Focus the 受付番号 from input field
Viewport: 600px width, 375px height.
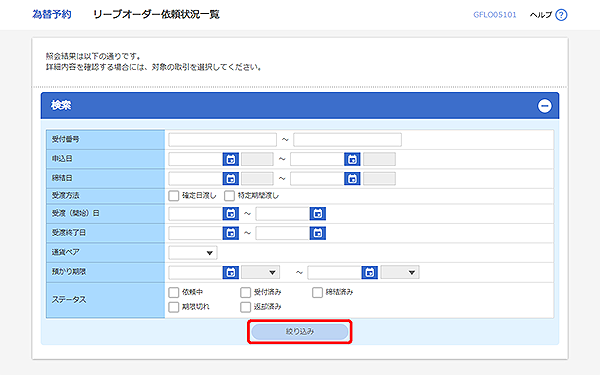pyautogui.click(x=222, y=140)
